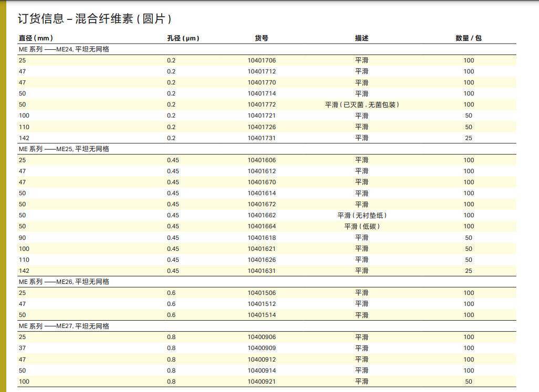Click the 平滑 (低碳) description
The width and height of the screenshot is (539, 392).
pyautogui.click(x=362, y=227)
